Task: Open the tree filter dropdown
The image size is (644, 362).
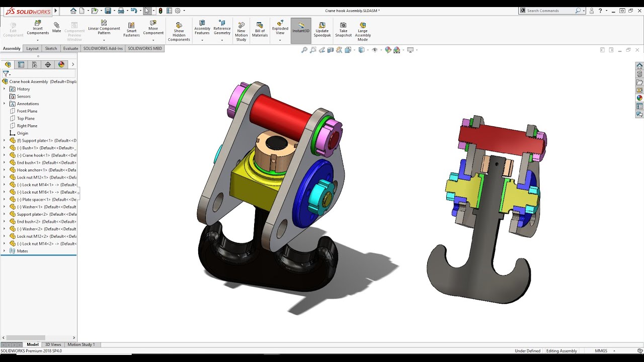Action: click(6, 73)
